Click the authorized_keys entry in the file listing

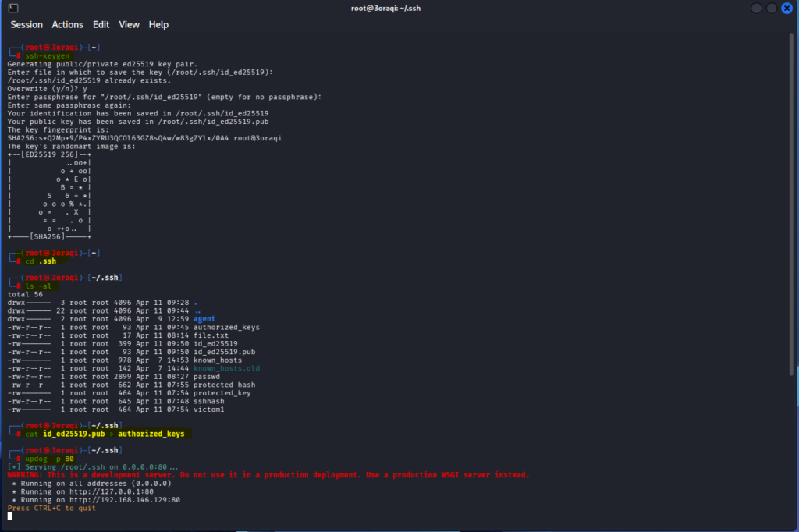pos(226,327)
